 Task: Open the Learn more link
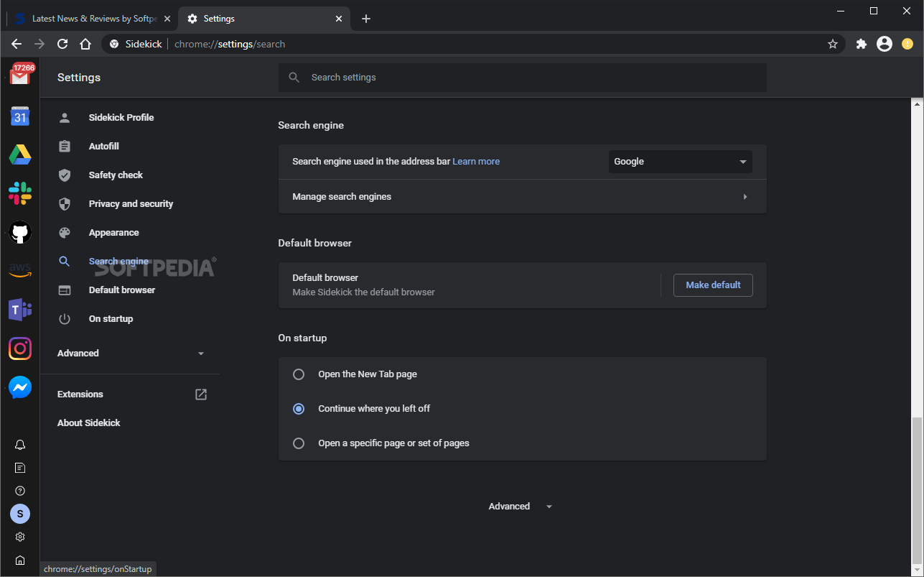476,162
